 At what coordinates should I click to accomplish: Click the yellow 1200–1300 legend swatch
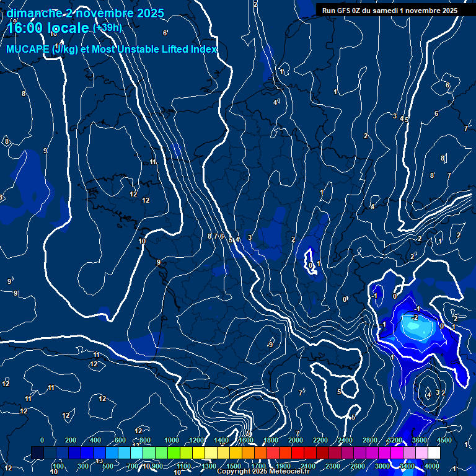point(198,452)
